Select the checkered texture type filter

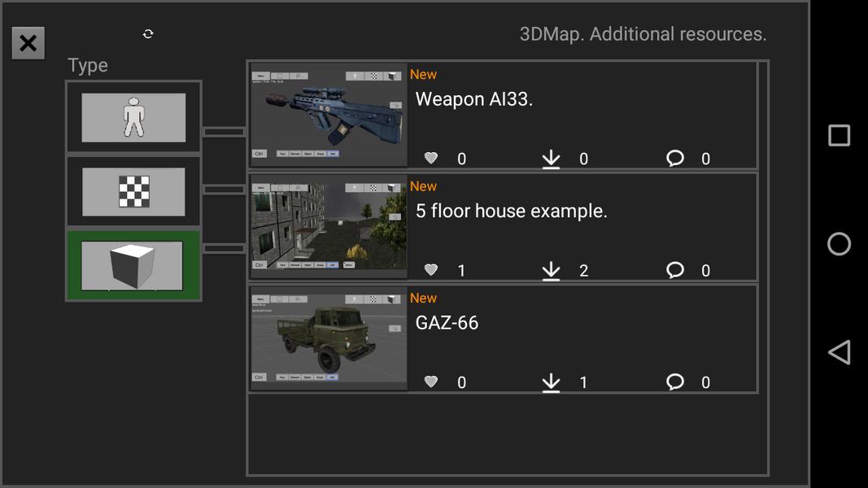[133, 191]
